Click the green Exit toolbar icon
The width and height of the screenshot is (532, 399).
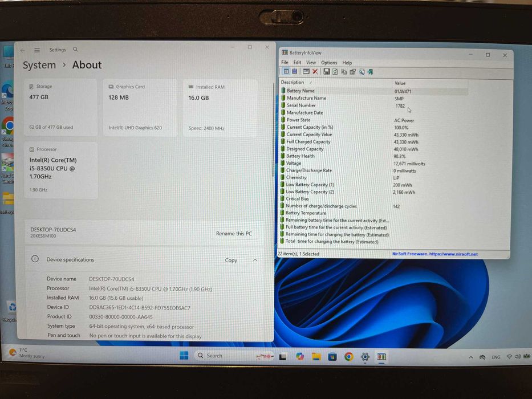coord(370,72)
